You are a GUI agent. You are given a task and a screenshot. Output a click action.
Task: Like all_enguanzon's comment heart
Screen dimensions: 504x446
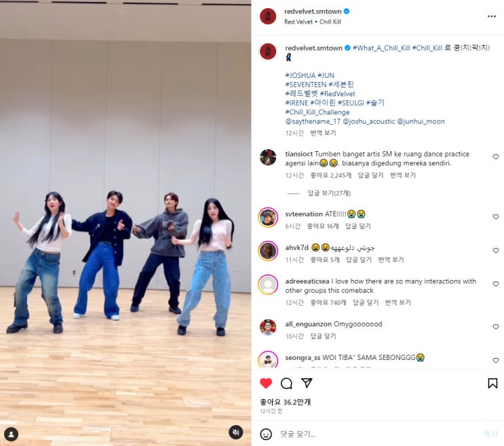(x=496, y=327)
